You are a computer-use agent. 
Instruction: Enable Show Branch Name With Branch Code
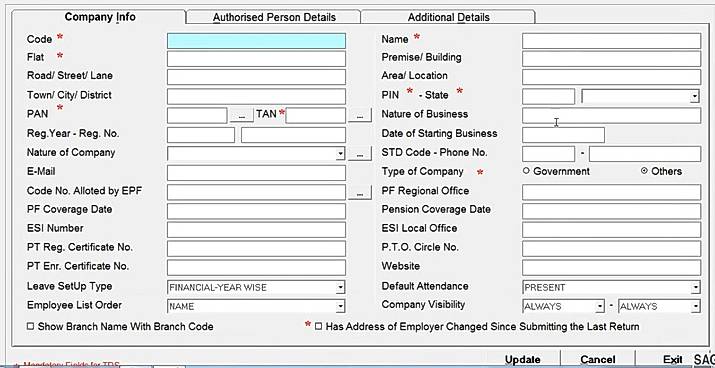pyautogui.click(x=31, y=327)
